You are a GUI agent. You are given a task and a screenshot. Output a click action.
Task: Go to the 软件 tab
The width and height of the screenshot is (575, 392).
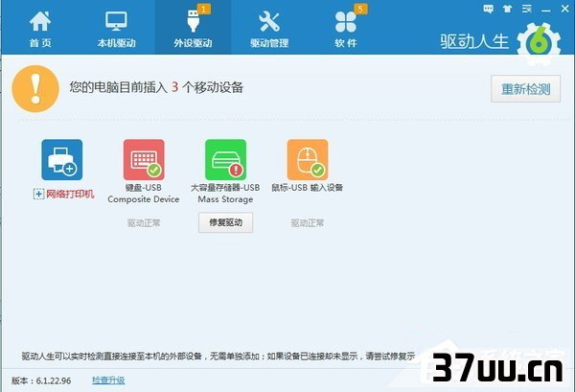pyautogui.click(x=345, y=28)
